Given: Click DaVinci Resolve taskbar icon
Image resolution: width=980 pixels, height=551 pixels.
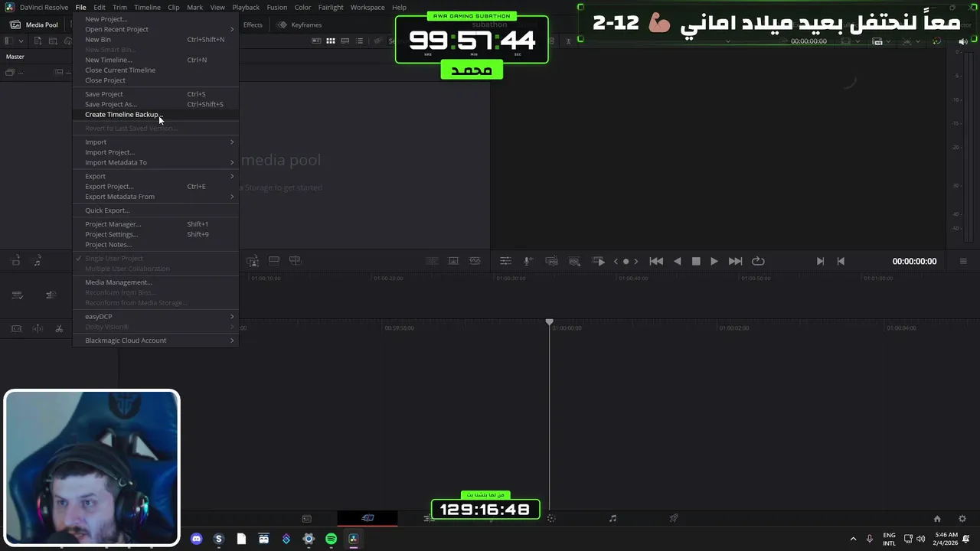Looking at the screenshot, I should [x=353, y=539].
